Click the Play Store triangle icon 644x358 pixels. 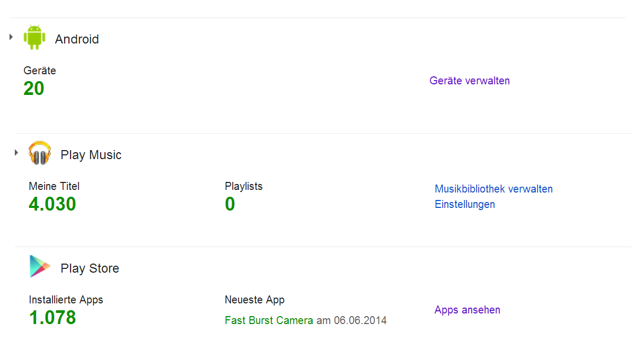[40, 267]
